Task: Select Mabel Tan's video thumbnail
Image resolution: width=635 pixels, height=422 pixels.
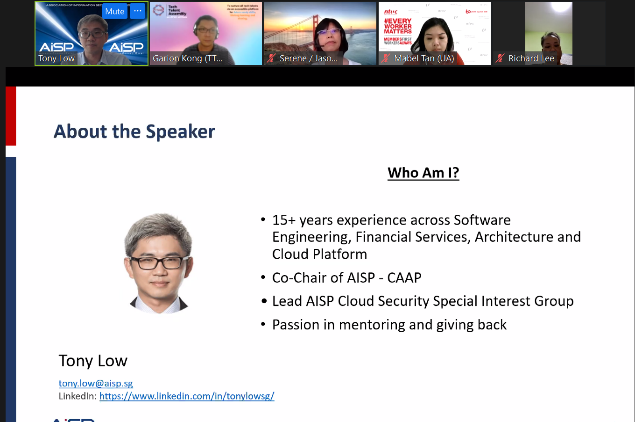Action: pos(435,34)
